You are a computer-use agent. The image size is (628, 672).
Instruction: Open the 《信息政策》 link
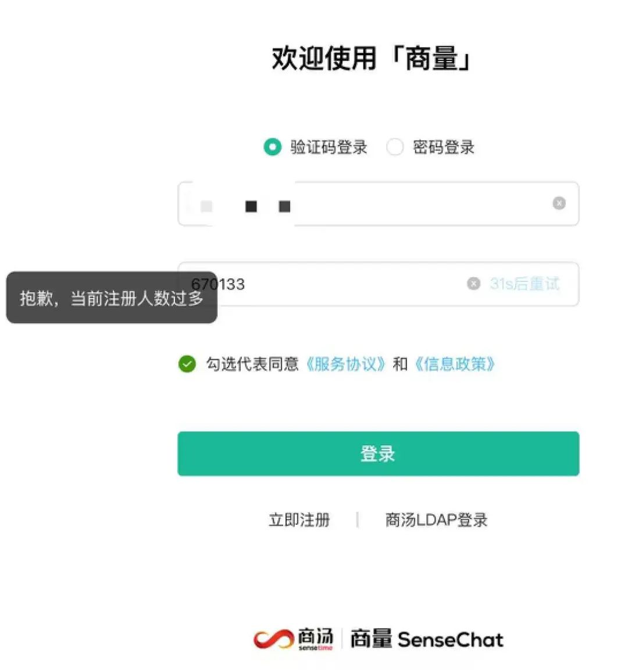point(455,364)
